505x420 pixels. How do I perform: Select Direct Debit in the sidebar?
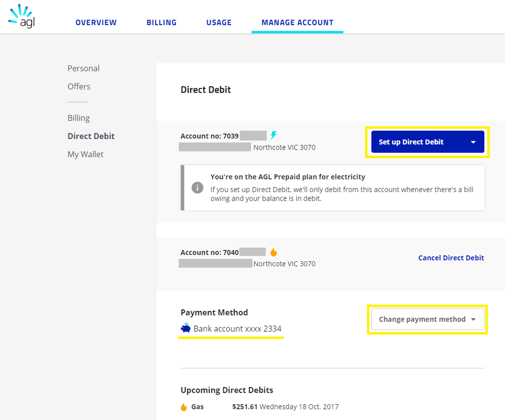[91, 136]
